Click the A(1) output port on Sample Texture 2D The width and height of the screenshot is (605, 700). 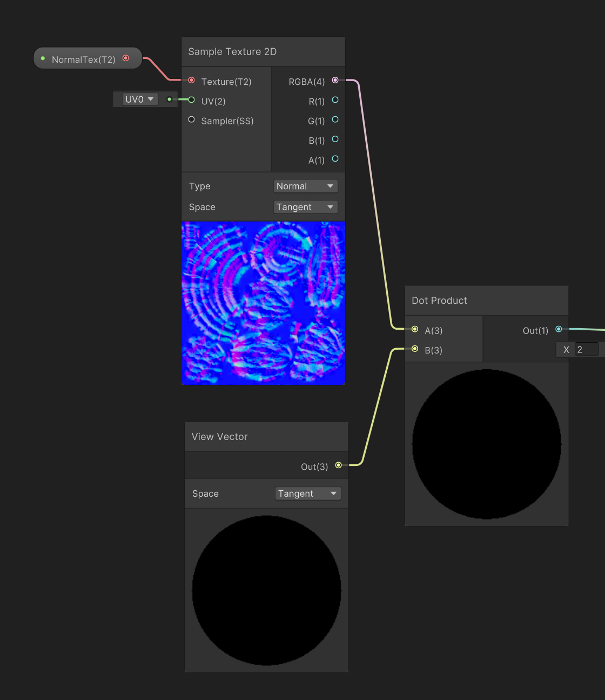[x=335, y=158]
